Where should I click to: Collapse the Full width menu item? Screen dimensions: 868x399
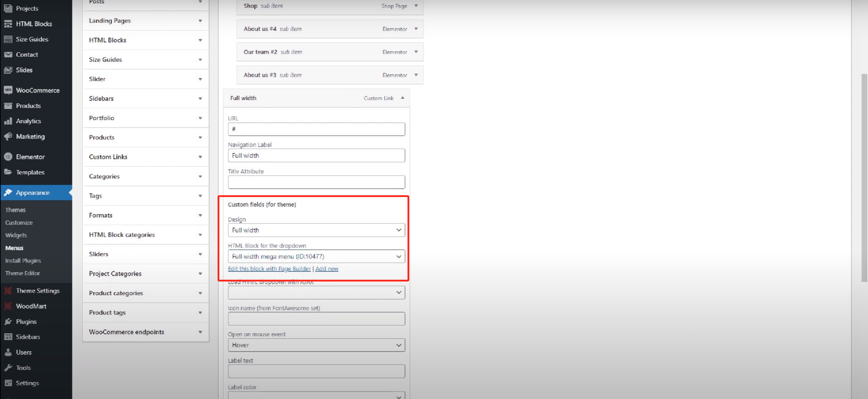click(x=402, y=98)
